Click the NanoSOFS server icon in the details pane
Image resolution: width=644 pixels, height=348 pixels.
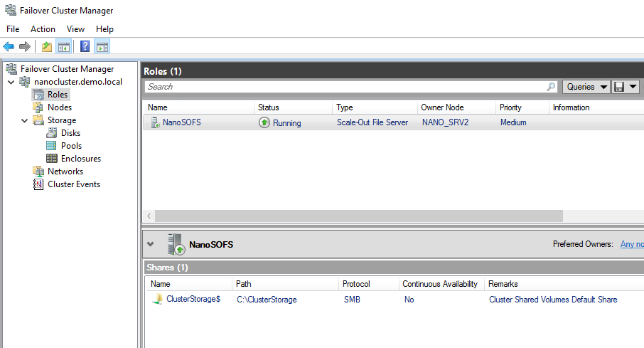tap(176, 244)
